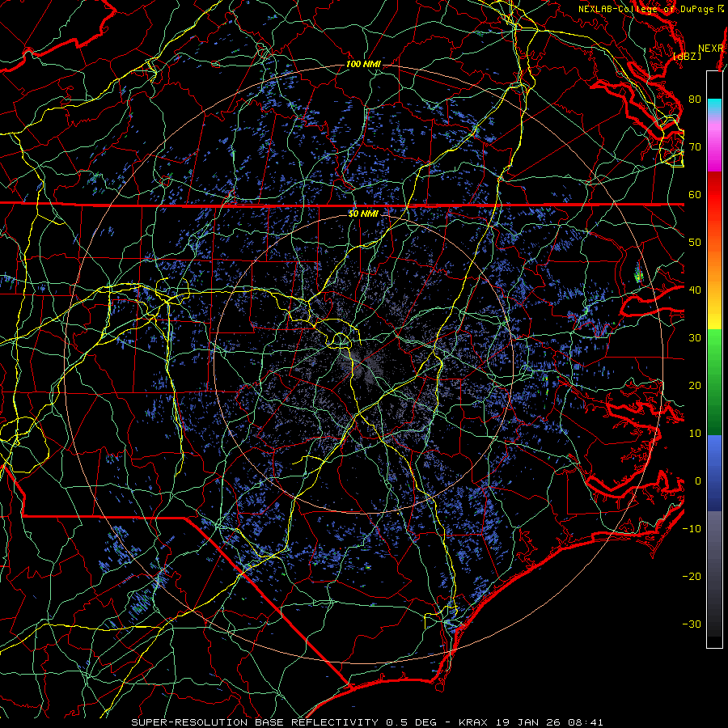Click the -30 value on the dBZ scale

point(692,624)
